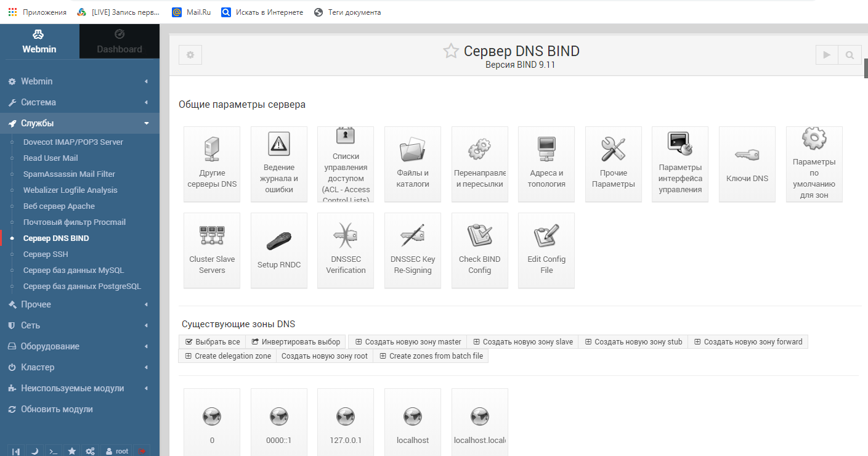868x456 pixels.
Task: Open Cluster Slave Servers
Action: click(212, 250)
